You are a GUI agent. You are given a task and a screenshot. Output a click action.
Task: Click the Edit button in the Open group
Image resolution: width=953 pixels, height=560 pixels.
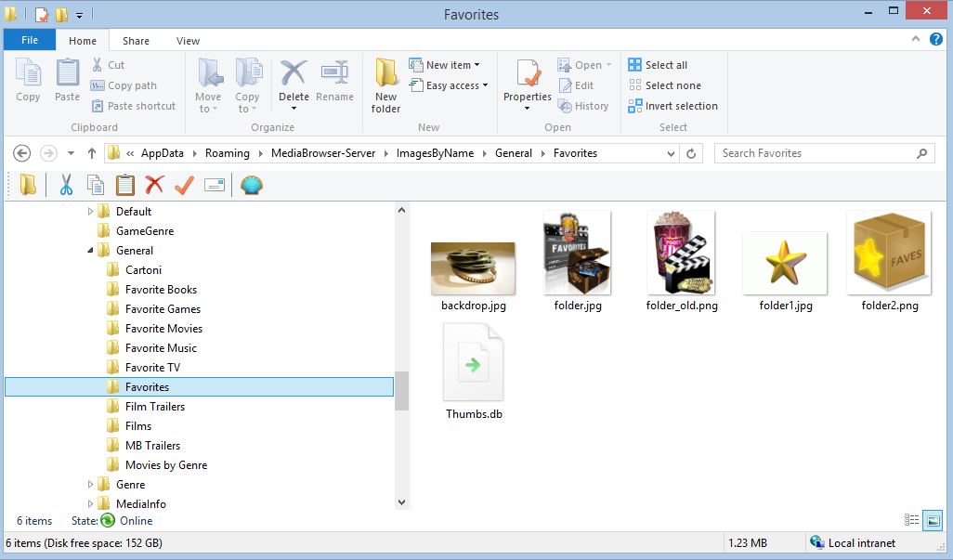click(x=578, y=85)
